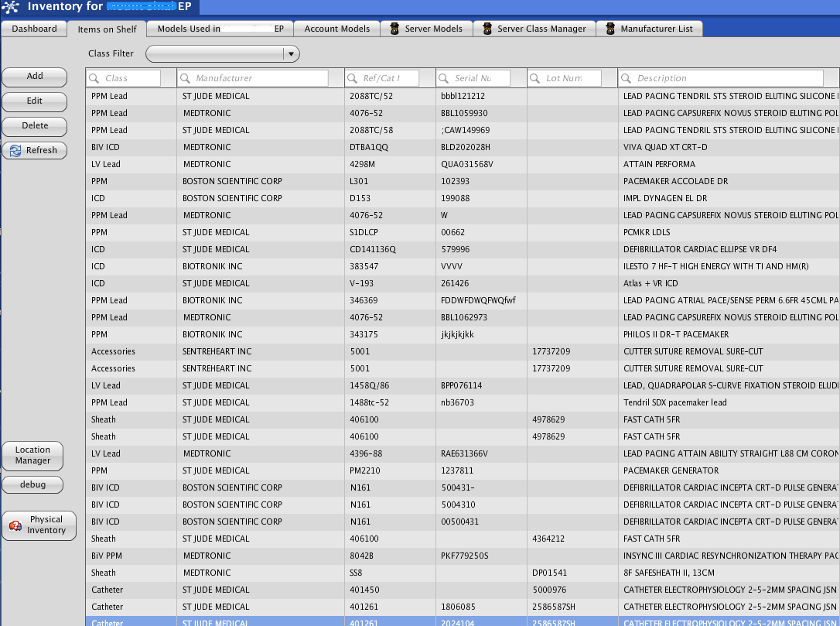Open the Server Class Manager tab
The height and width of the screenshot is (626, 840).
pyautogui.click(x=534, y=29)
